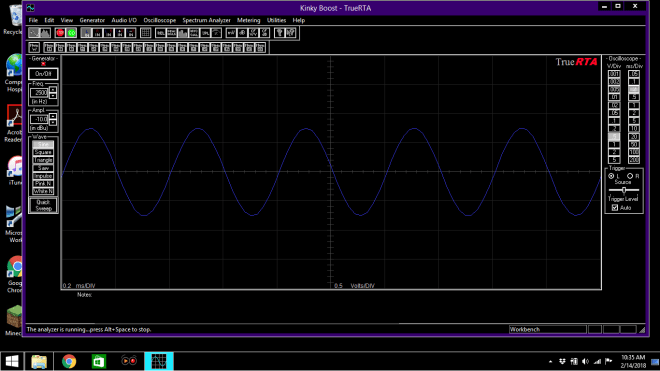Click the Workbench status bar field
The width and height of the screenshot is (660, 371).
pyautogui.click(x=547, y=329)
